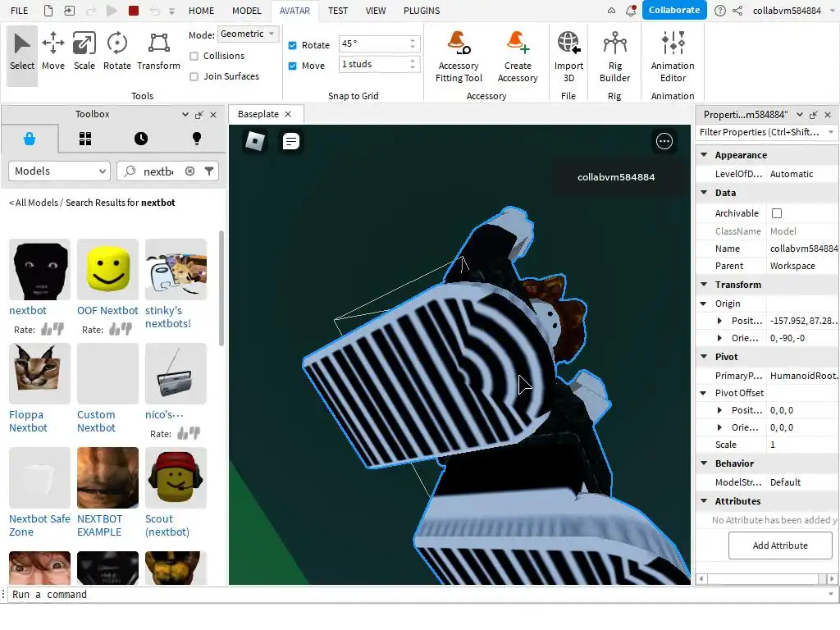This screenshot has height=630, width=840.
Task: Enable the Collisions checkbox
Action: pos(194,56)
